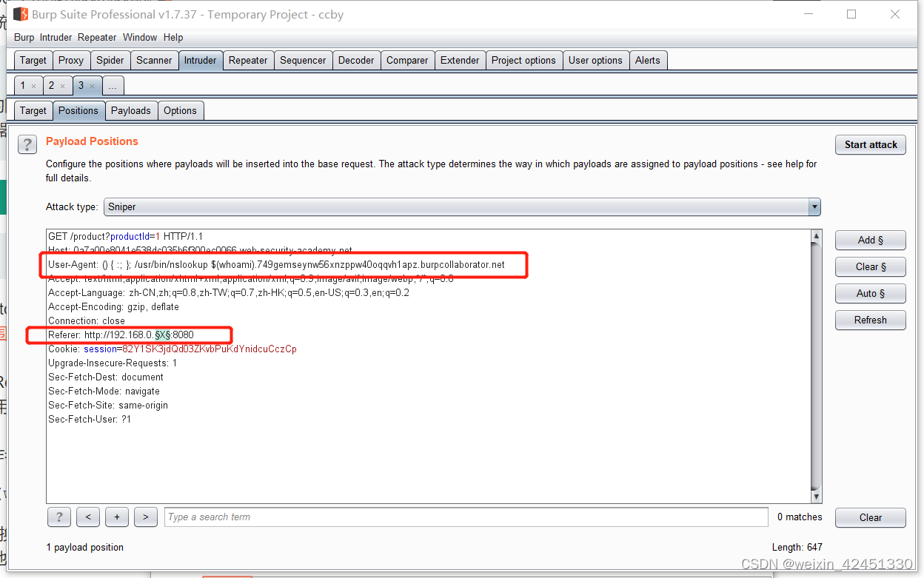Click the Cookie session header line
The height and width of the screenshot is (578, 924).
click(x=173, y=349)
